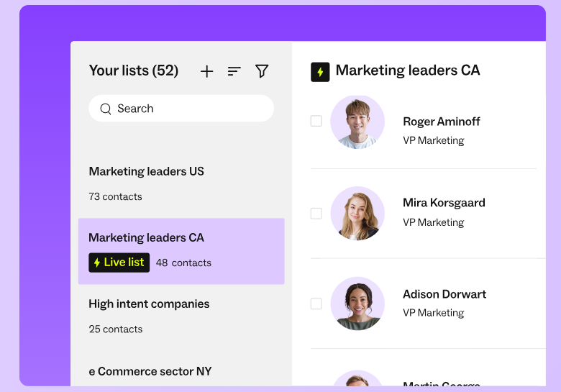561x392 pixels.
Task: Open Adison Dorwart's avatar
Action: point(357,304)
